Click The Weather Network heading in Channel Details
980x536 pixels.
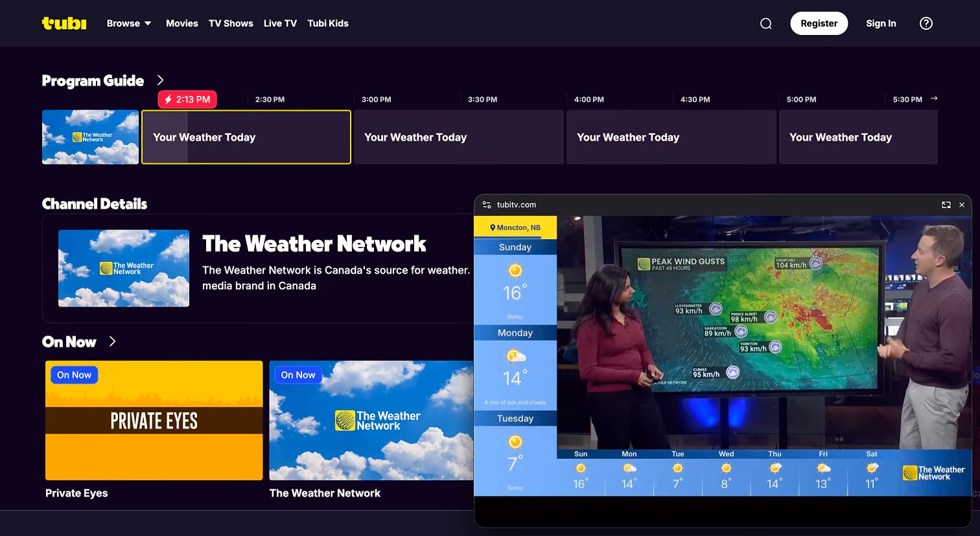(314, 244)
